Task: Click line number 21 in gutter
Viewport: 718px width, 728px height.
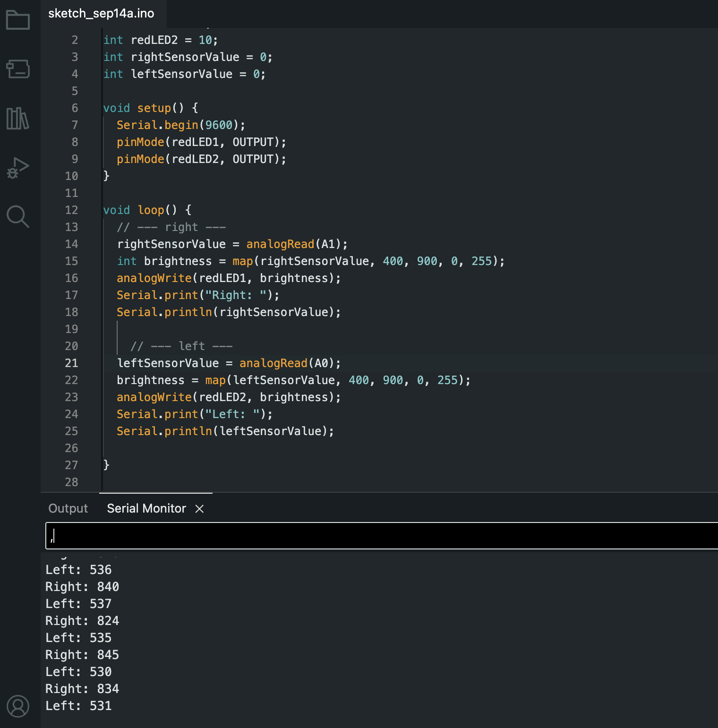Action: pyautogui.click(x=71, y=363)
